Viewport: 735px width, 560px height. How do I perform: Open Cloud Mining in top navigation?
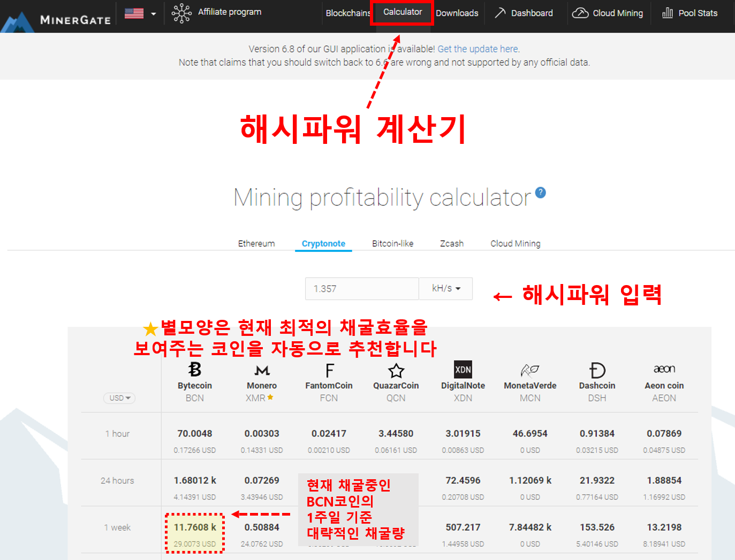618,13
